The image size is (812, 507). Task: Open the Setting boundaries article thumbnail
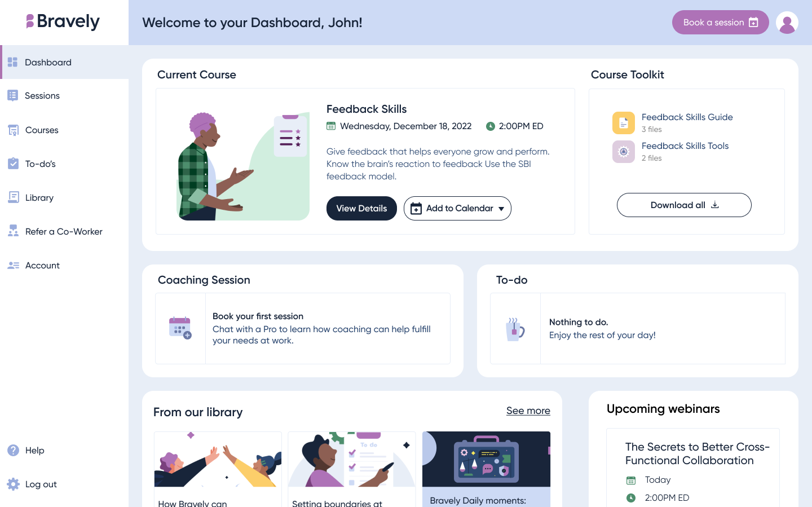click(352, 459)
